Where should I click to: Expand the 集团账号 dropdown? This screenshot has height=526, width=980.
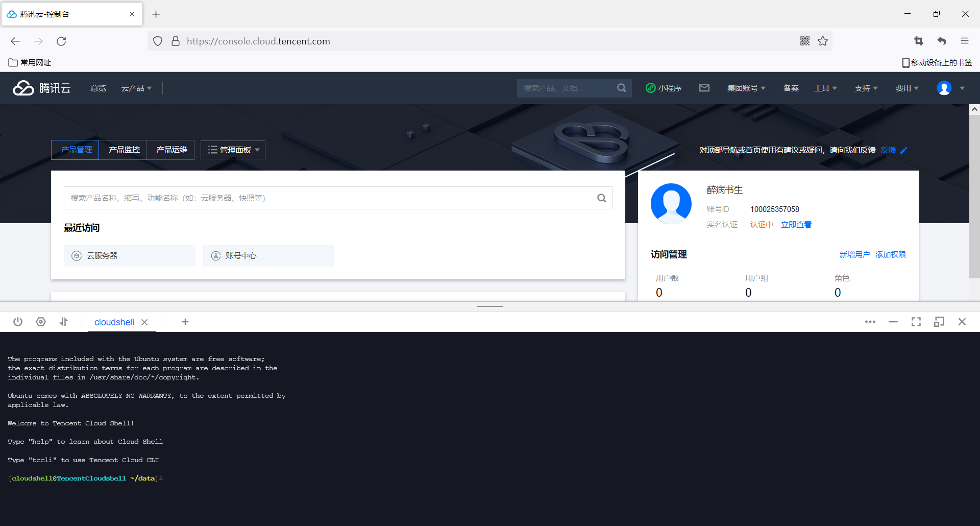point(746,88)
